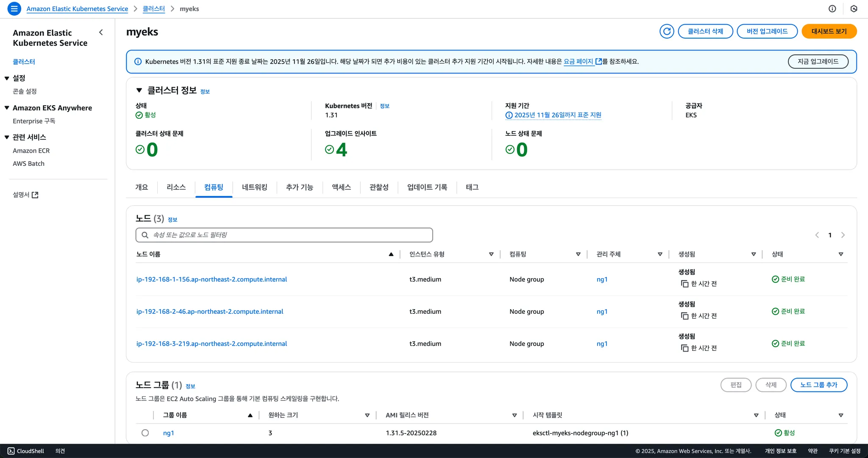The width and height of the screenshot is (868, 458).
Task: Open external link icon next to 설명서
Action: coord(35,195)
